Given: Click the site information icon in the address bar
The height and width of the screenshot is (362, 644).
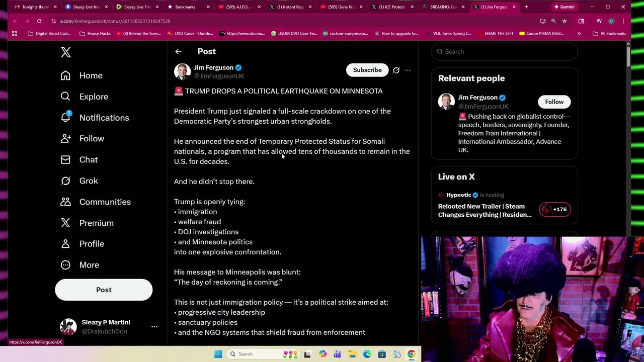Looking at the screenshot, I should coord(53,21).
